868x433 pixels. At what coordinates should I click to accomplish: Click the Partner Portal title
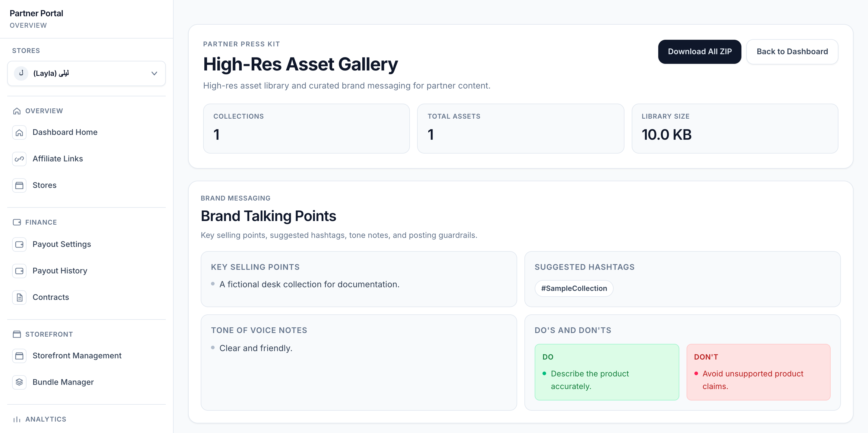click(36, 14)
